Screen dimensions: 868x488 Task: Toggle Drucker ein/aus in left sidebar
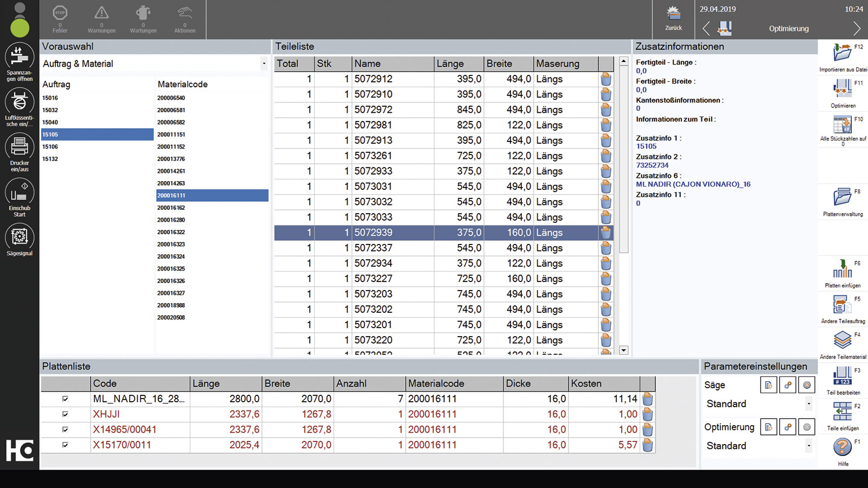(20, 147)
